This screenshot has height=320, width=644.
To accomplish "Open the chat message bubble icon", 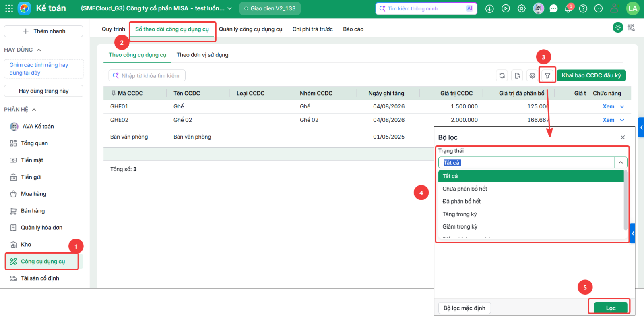I will pos(554,8).
